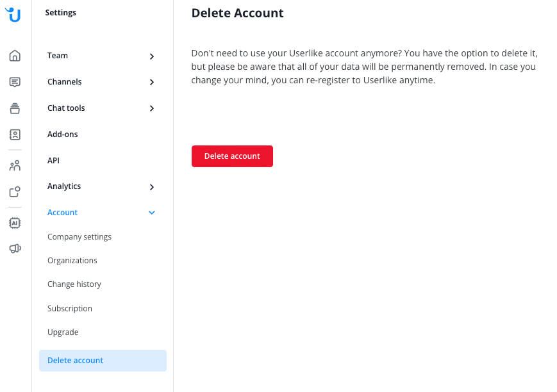The width and height of the screenshot is (557, 392).
Task: Open Change history page
Action: coord(74,284)
